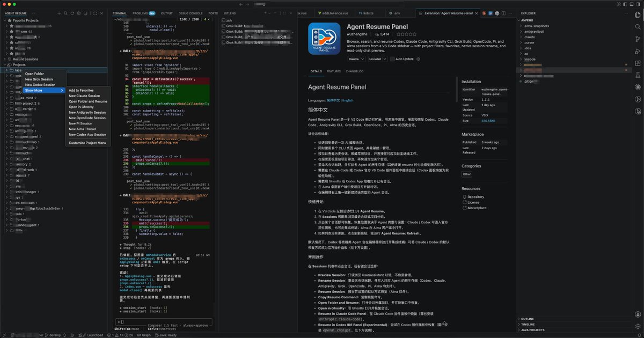Go back with the title bar arrow

coord(241,4)
